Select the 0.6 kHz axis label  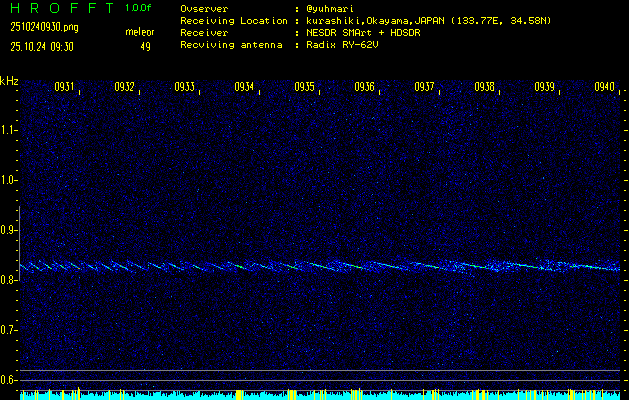pyautogui.click(x=9, y=380)
